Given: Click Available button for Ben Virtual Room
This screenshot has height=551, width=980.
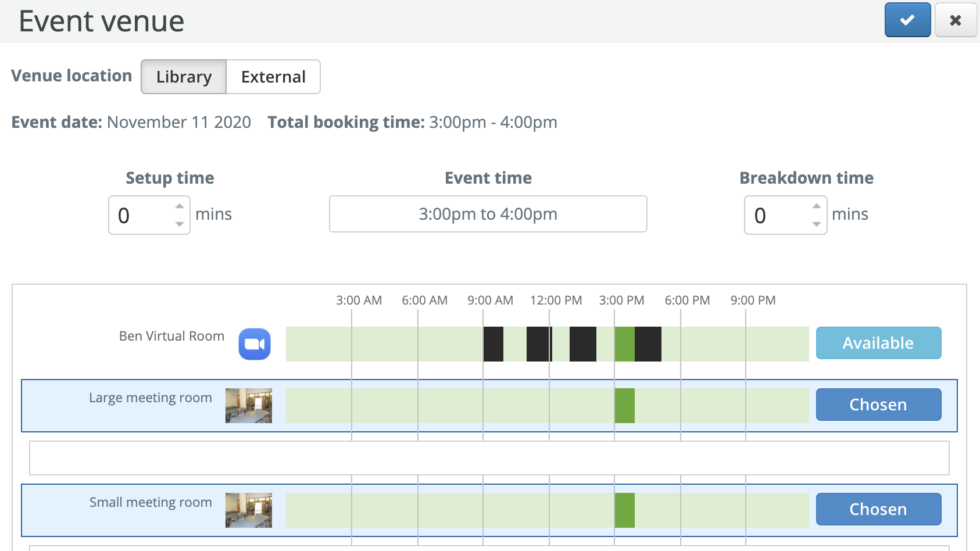Looking at the screenshot, I should click(x=878, y=343).
